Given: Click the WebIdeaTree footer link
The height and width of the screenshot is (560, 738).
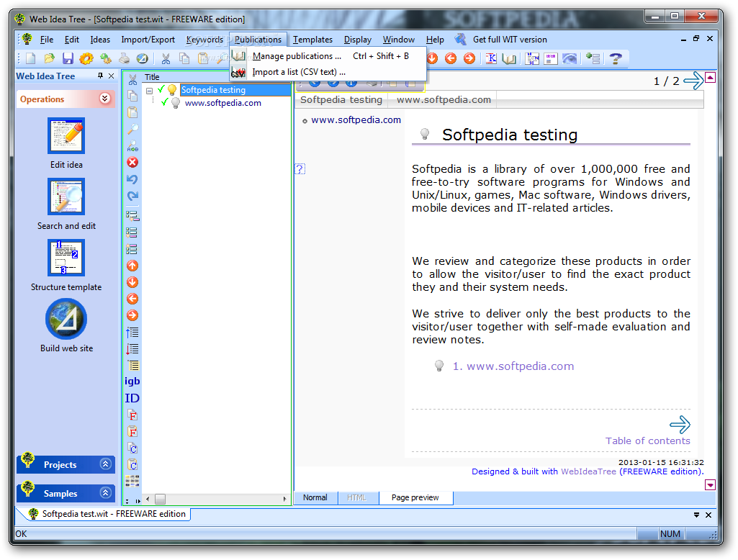Looking at the screenshot, I should [x=588, y=471].
